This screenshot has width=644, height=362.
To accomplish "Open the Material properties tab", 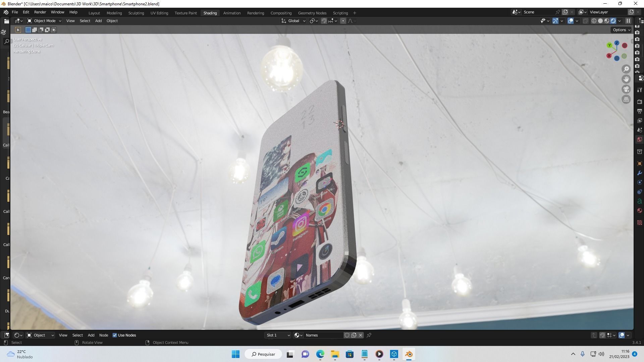I will (x=640, y=210).
